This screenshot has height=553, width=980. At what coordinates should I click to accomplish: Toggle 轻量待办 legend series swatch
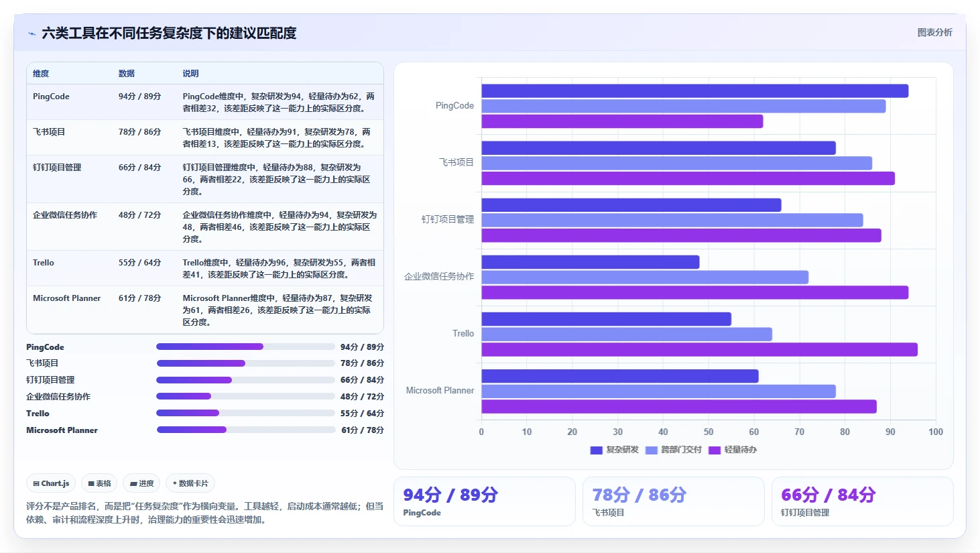714,450
